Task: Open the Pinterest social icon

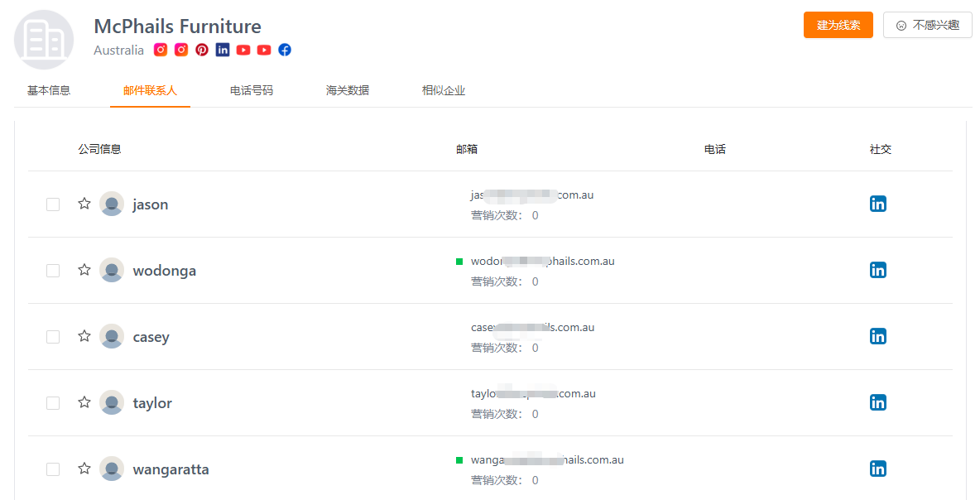Action: (202, 50)
